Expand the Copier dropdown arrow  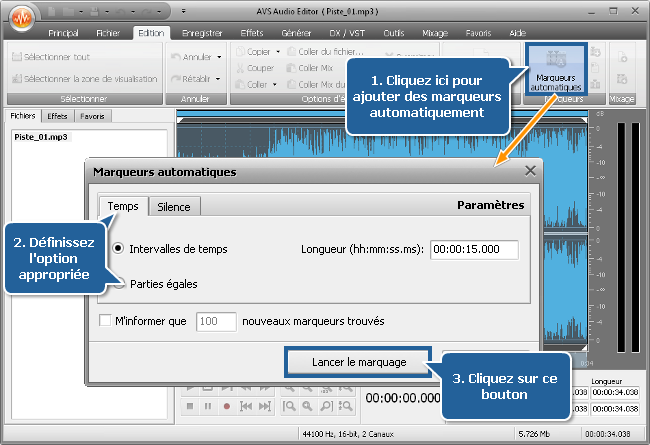(276, 51)
